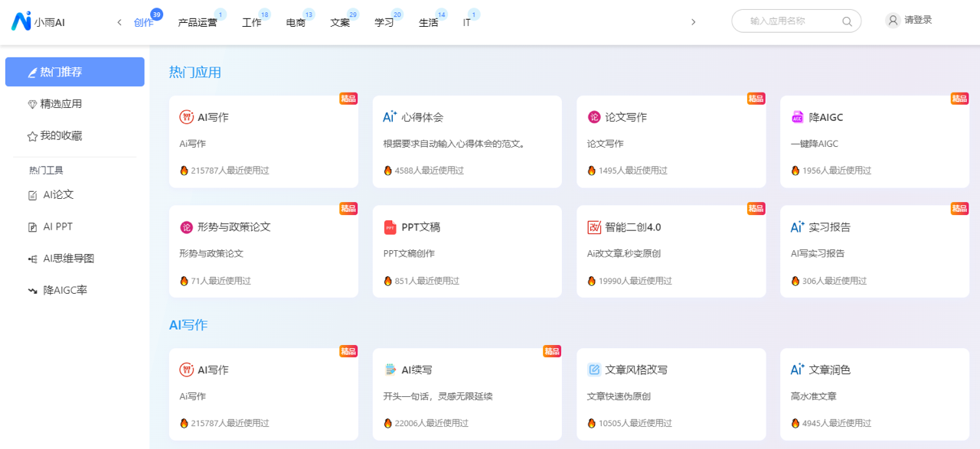Click the AI续写 card's notepad icon
Viewport: 980px width, 449px height.
(390, 369)
